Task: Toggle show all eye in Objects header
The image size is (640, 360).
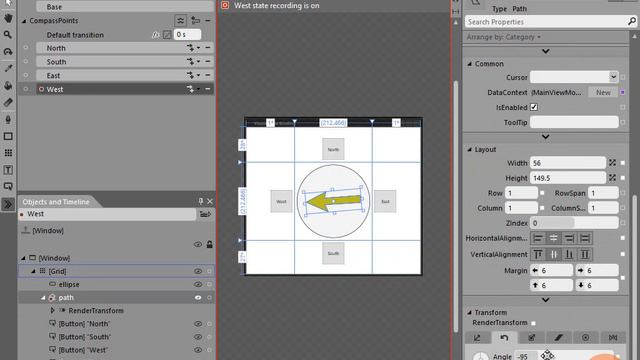Action: click(x=198, y=244)
